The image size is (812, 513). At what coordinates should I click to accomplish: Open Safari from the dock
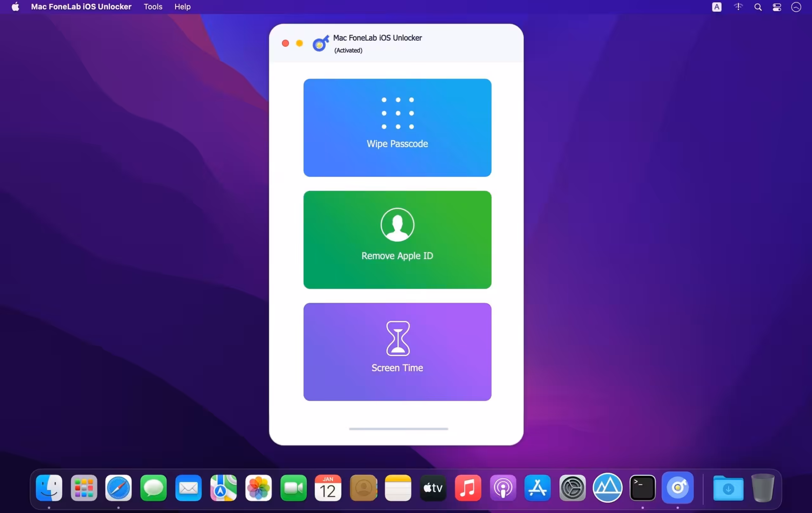118,488
